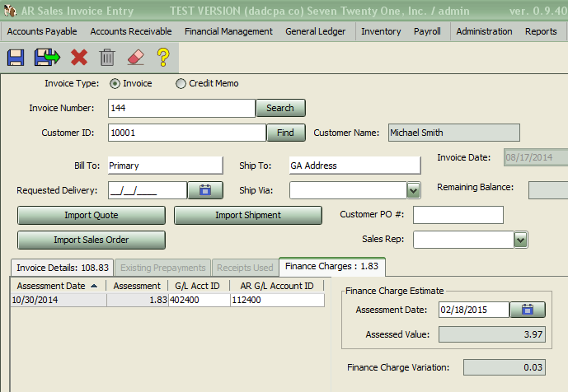Switch to Existing Prepayments tab
The height and width of the screenshot is (392, 568).
pos(162,268)
